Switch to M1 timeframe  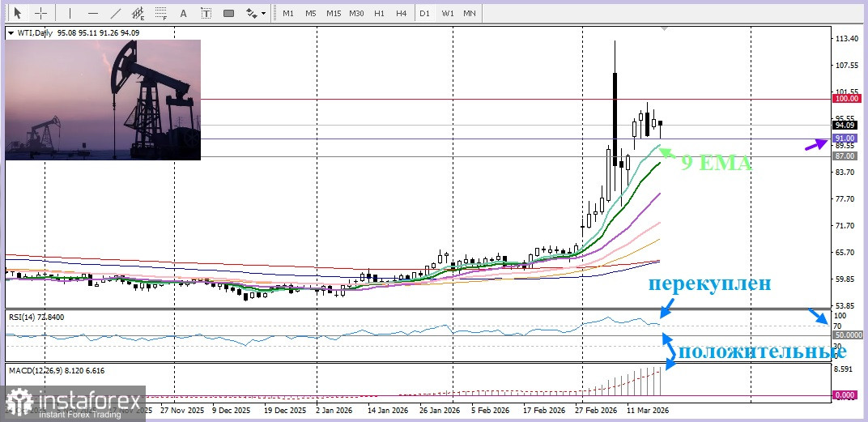pos(288,13)
